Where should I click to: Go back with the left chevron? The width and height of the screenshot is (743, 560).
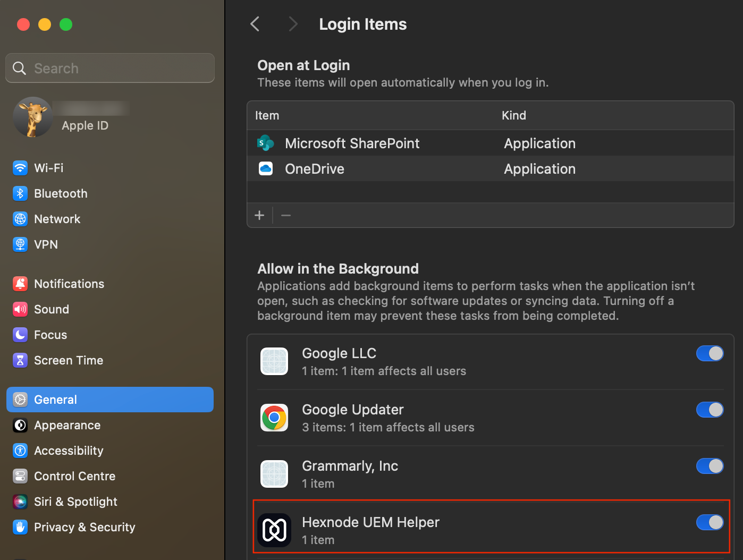pyautogui.click(x=255, y=24)
